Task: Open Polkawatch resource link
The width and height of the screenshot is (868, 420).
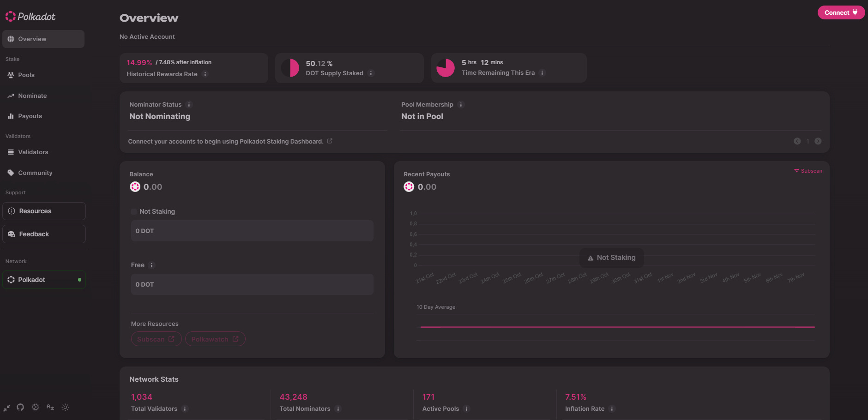Action: (215, 339)
